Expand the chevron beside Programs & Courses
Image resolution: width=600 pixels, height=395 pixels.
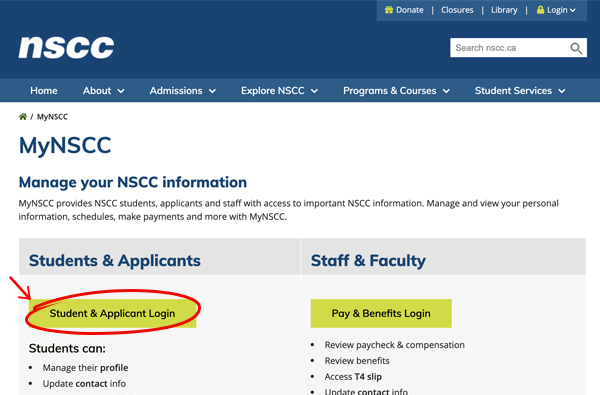point(446,91)
